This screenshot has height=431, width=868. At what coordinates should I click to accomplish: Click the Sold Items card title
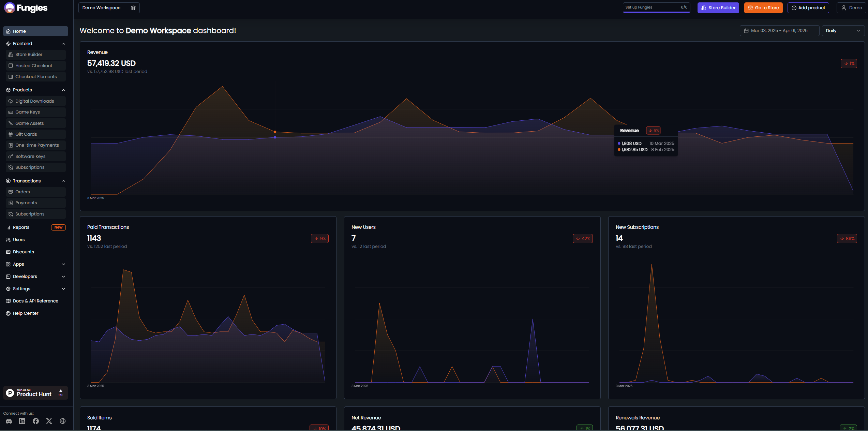99,418
